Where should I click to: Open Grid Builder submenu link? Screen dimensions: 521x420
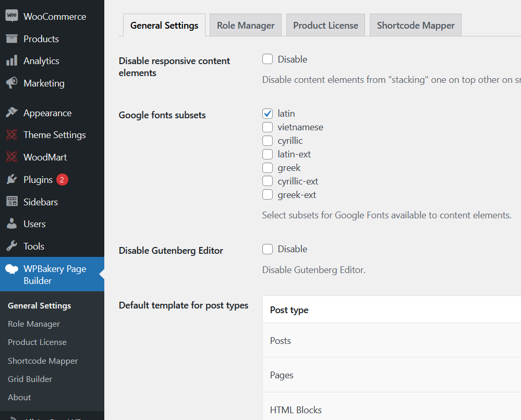tap(30, 379)
